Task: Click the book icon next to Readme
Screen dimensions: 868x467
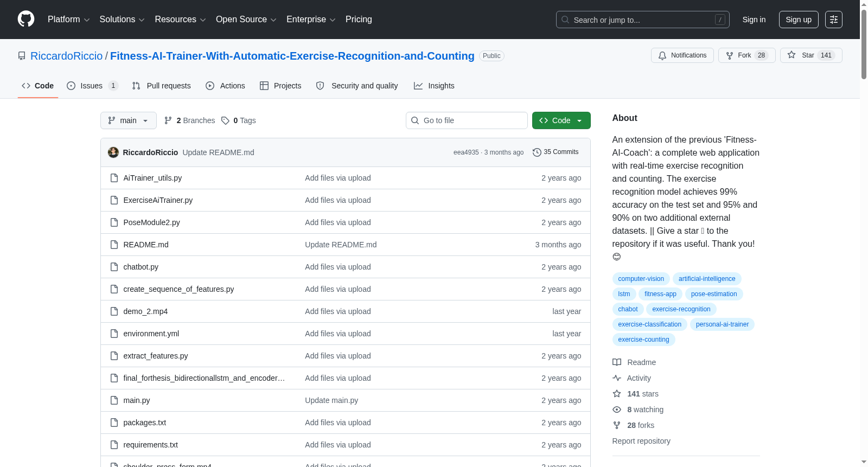Action: pos(617,362)
